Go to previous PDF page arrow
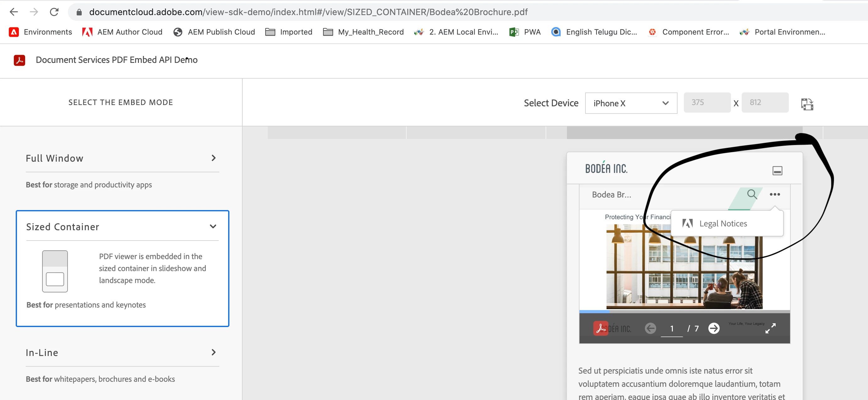Viewport: 868px width, 400px height. tap(650, 328)
